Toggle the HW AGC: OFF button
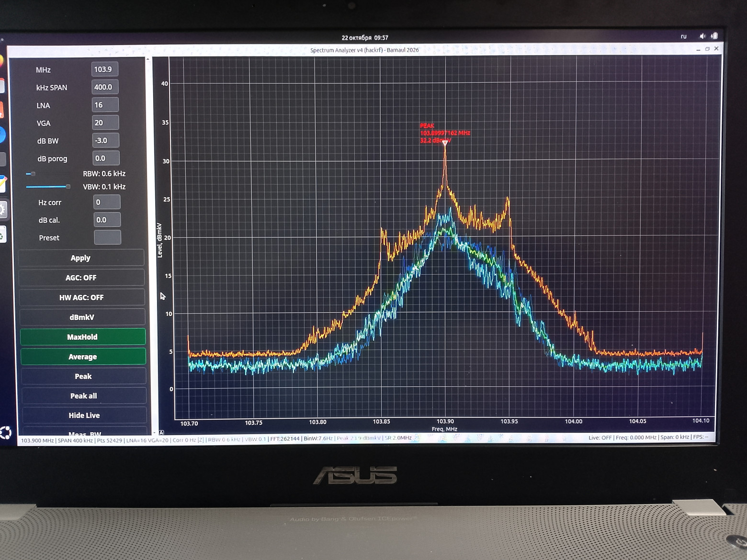747x560 pixels. point(82,297)
